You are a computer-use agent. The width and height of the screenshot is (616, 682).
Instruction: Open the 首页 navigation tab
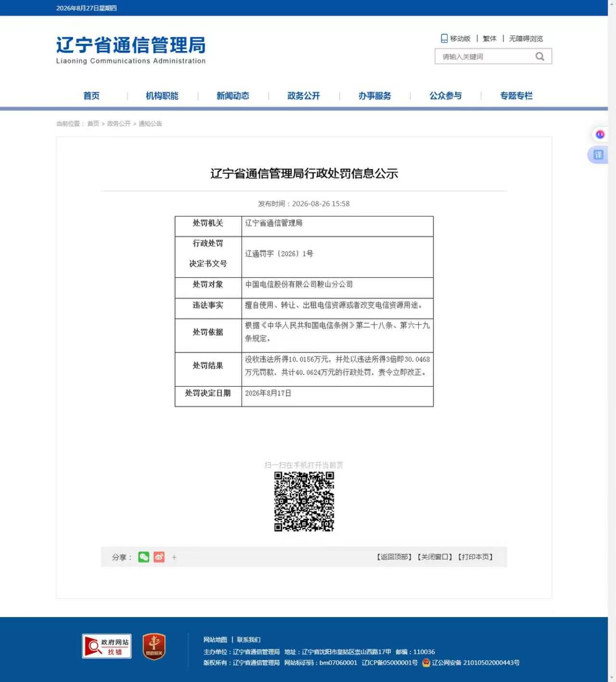point(91,96)
